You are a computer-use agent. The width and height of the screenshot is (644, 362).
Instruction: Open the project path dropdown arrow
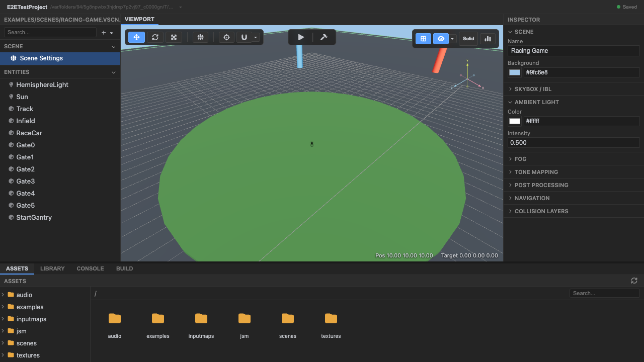click(x=181, y=7)
